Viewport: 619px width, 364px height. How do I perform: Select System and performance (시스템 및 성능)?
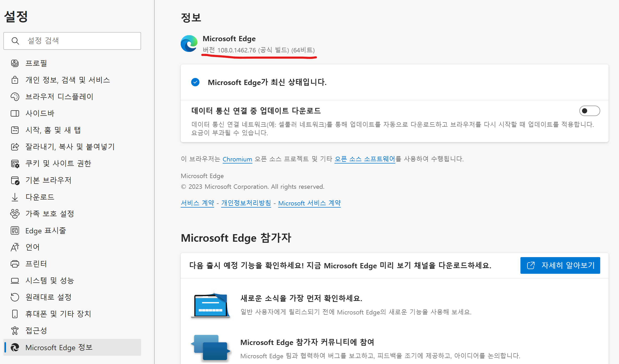pos(50,281)
